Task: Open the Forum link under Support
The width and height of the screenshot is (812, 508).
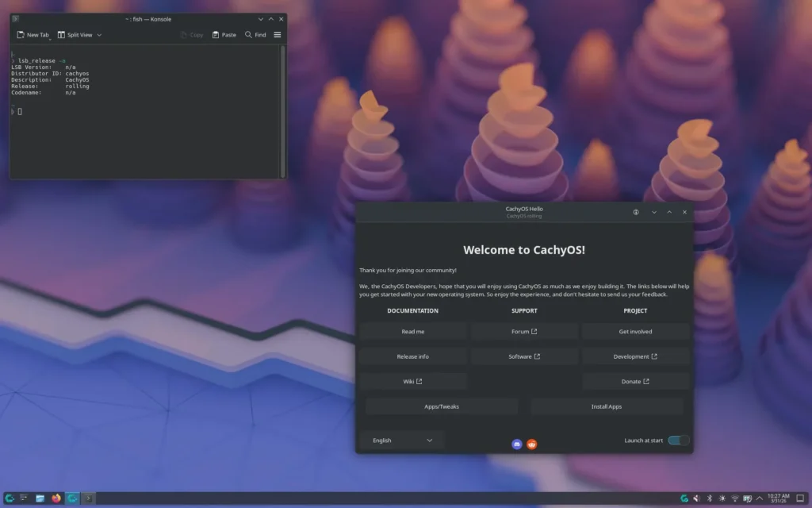Action: tap(524, 331)
